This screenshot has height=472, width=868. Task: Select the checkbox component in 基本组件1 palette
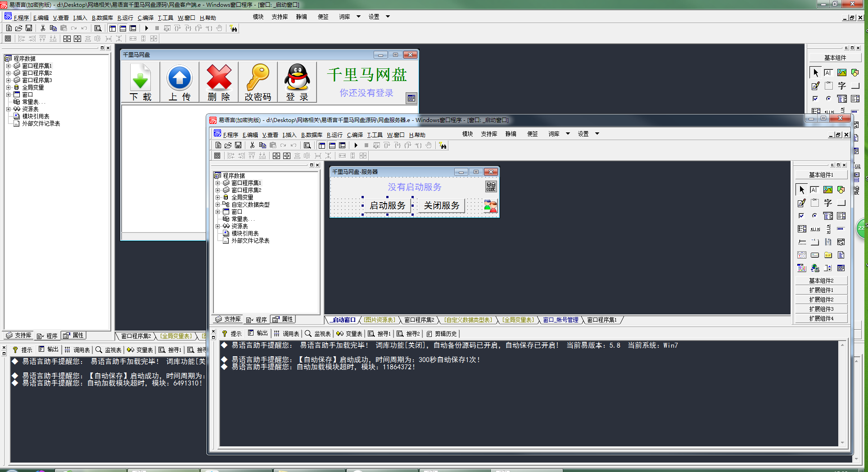(x=802, y=216)
